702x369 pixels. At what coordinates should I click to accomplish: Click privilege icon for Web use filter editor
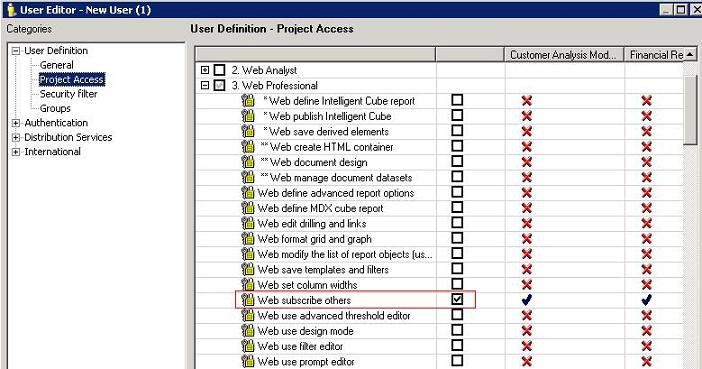[248, 346]
